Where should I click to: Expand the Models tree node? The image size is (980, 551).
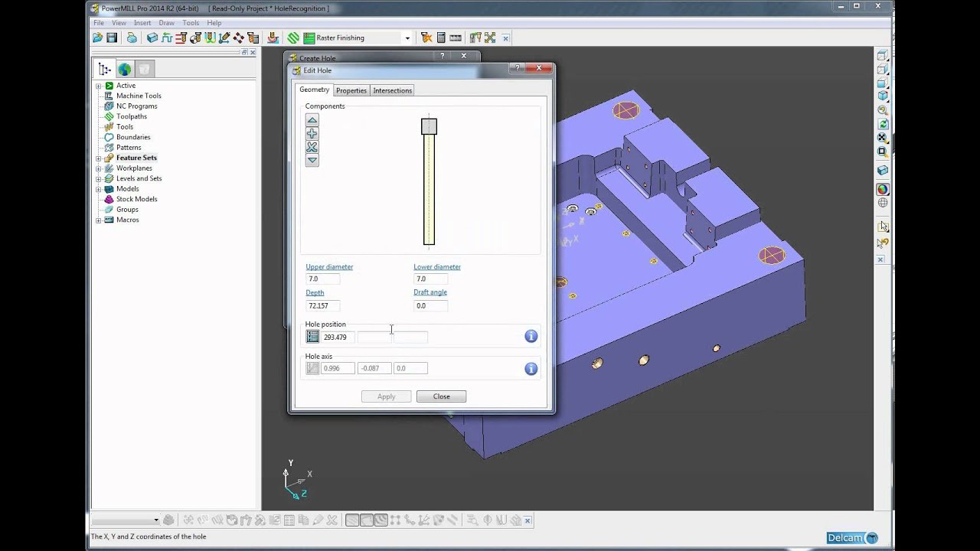[x=98, y=189]
